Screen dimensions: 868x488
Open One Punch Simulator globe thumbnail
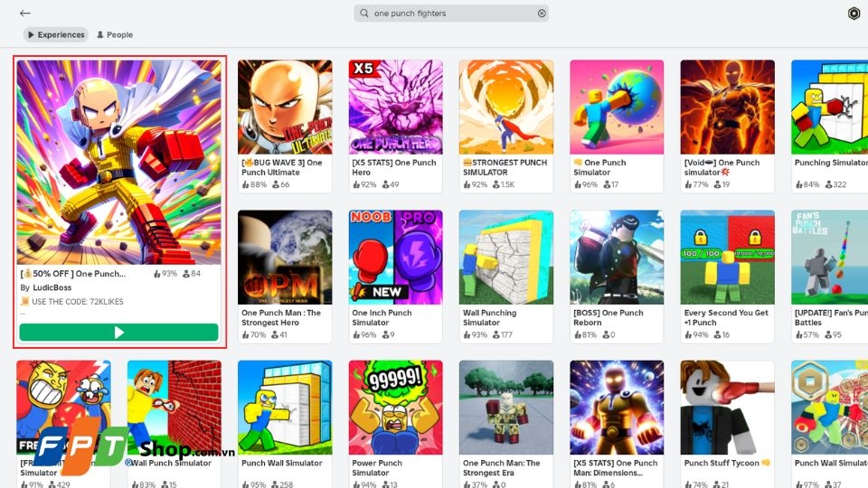click(617, 108)
